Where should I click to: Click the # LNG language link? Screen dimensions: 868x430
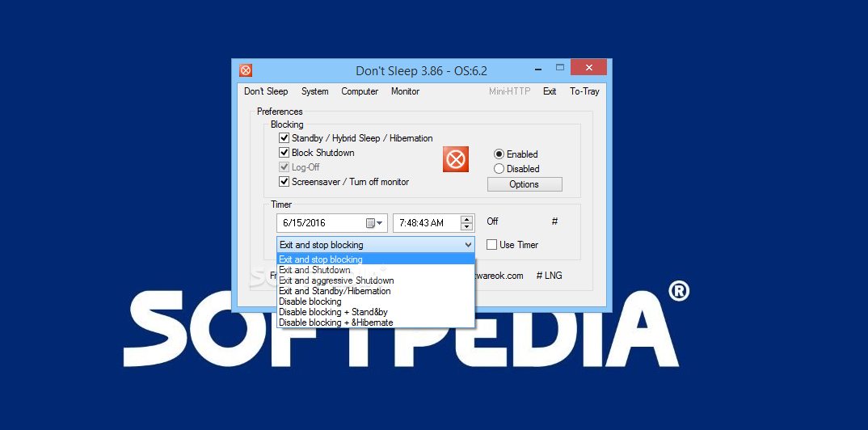point(549,275)
